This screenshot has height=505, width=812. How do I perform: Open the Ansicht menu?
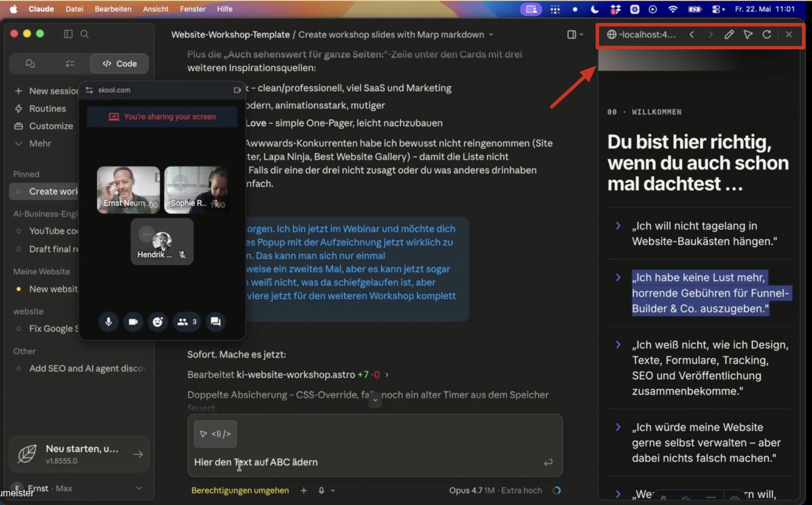tap(155, 9)
